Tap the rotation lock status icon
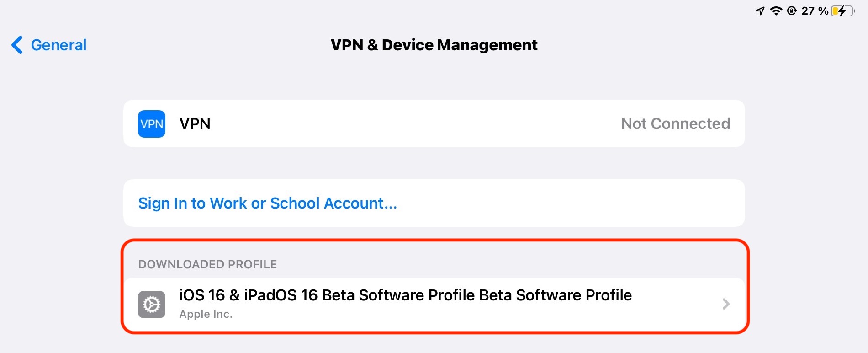 tap(792, 11)
